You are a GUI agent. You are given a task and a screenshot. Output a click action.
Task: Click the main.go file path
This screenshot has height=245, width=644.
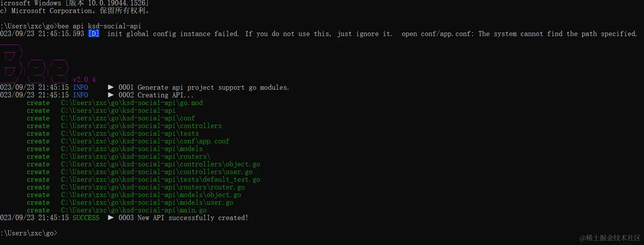click(134, 210)
